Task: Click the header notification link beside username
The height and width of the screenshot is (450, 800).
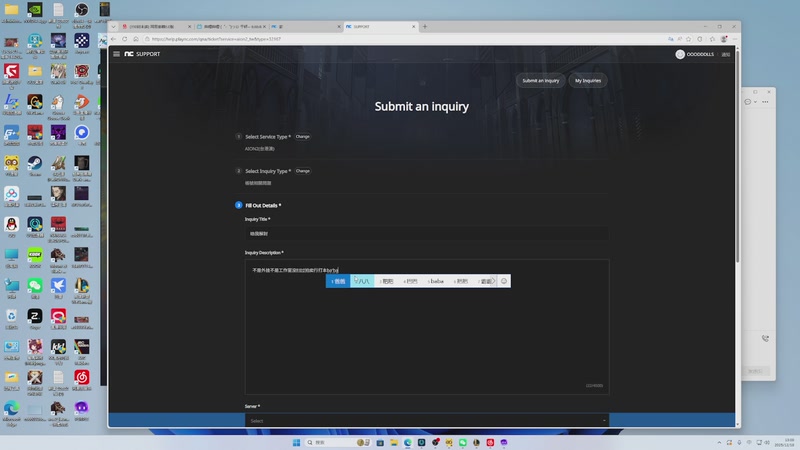Action: [726, 54]
